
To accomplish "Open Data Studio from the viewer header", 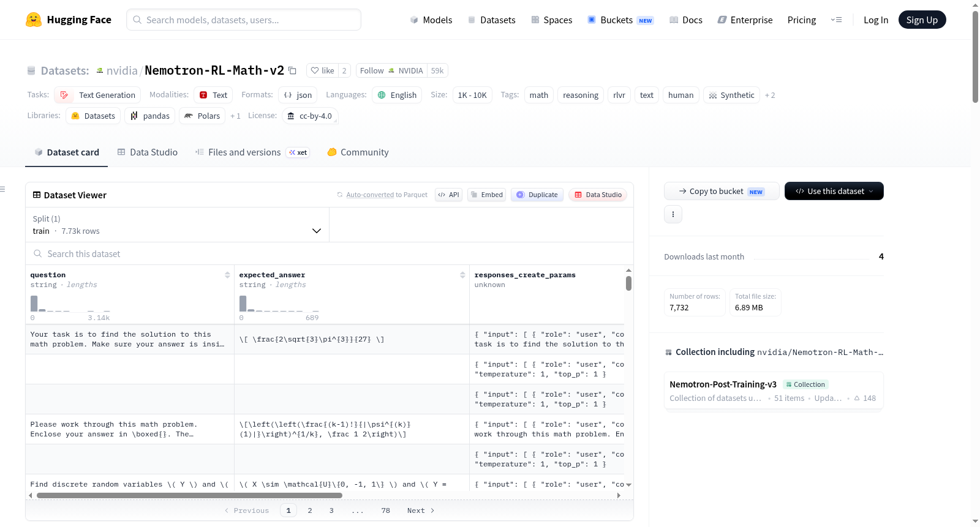I will (x=598, y=195).
